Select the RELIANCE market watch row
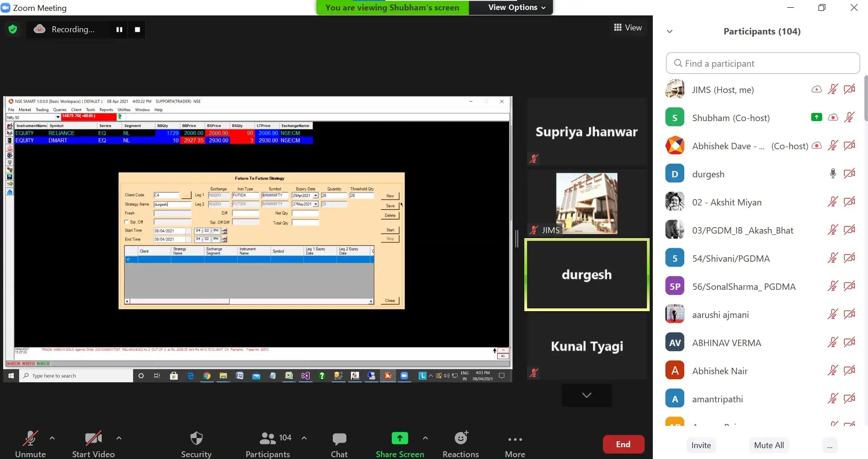868x459 pixels. tap(164, 133)
